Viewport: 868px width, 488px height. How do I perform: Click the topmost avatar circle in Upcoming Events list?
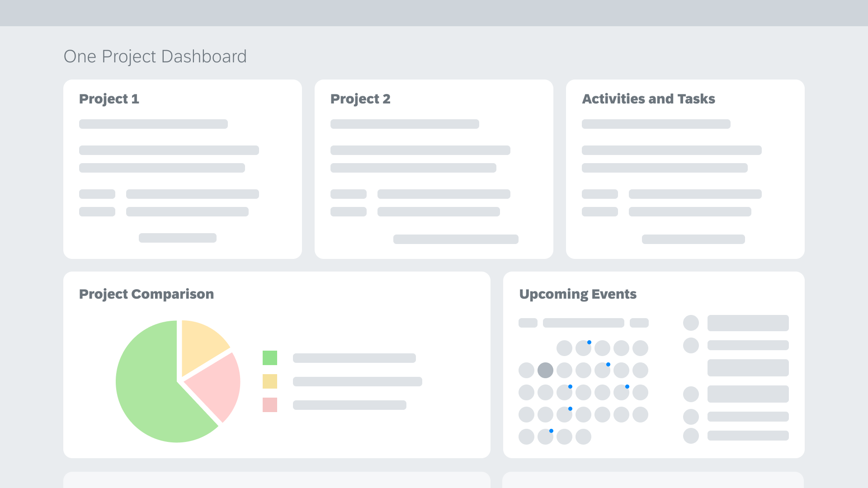(691, 323)
